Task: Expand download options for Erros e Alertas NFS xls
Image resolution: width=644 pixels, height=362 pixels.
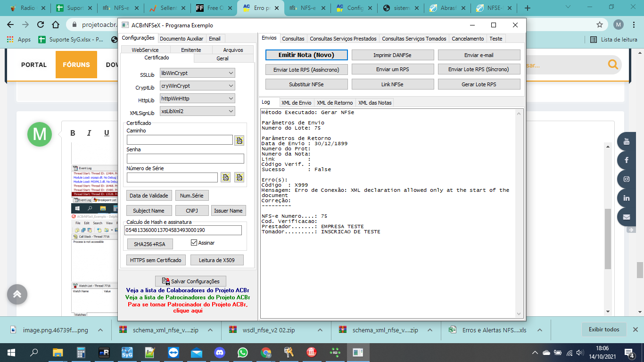Action: 540,330
